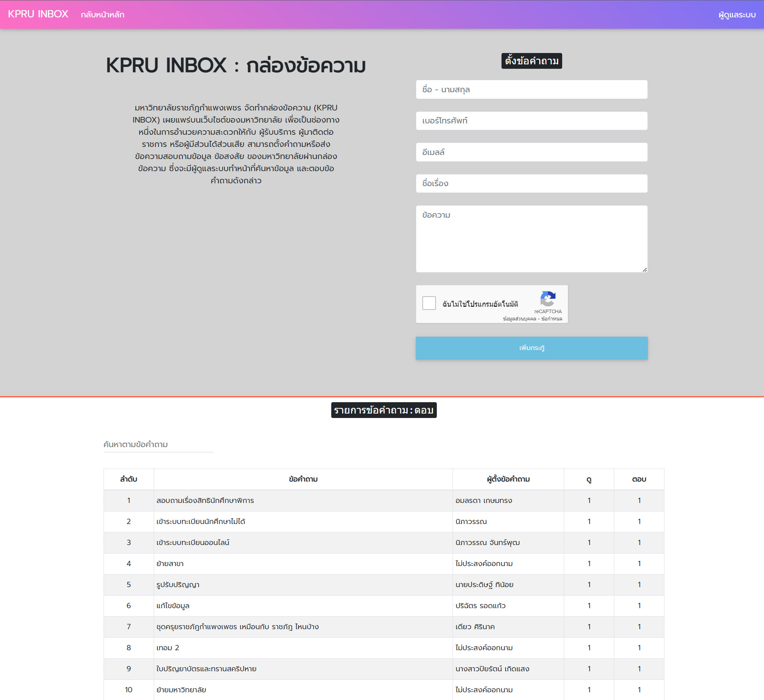Click the reCAPTCHA logo icon
The height and width of the screenshot is (700, 764).
[548, 299]
